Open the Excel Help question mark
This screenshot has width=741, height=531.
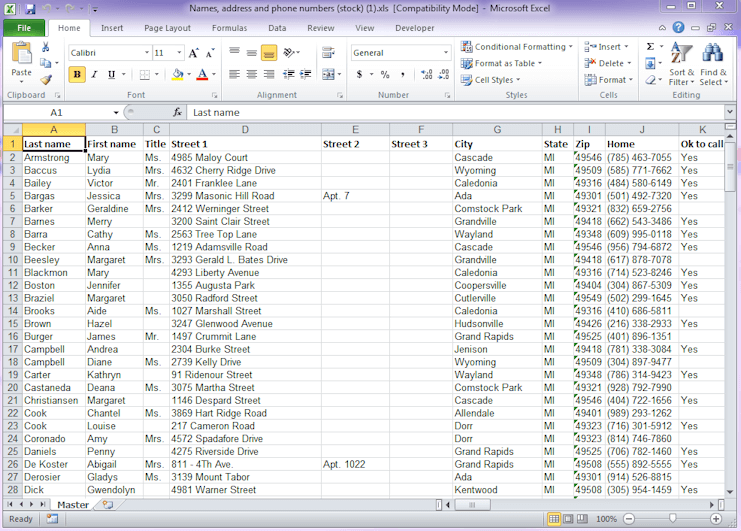click(x=678, y=27)
